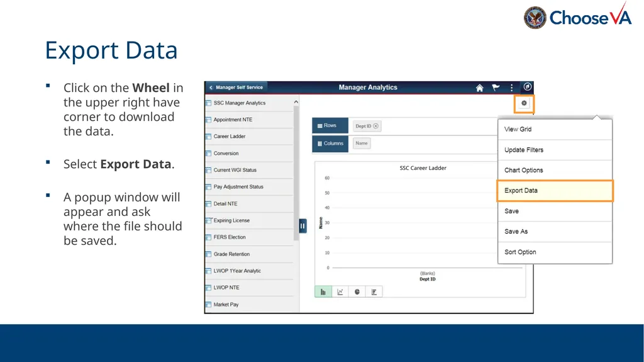Screen dimensions: 644x362
Task: Click the Rows pivot label
Action: click(x=330, y=126)
